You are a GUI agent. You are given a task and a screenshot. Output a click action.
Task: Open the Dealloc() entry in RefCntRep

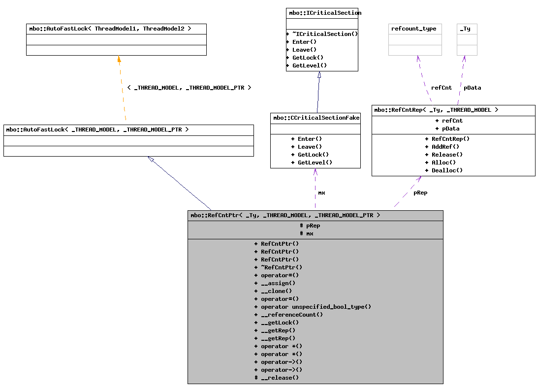[444, 170]
